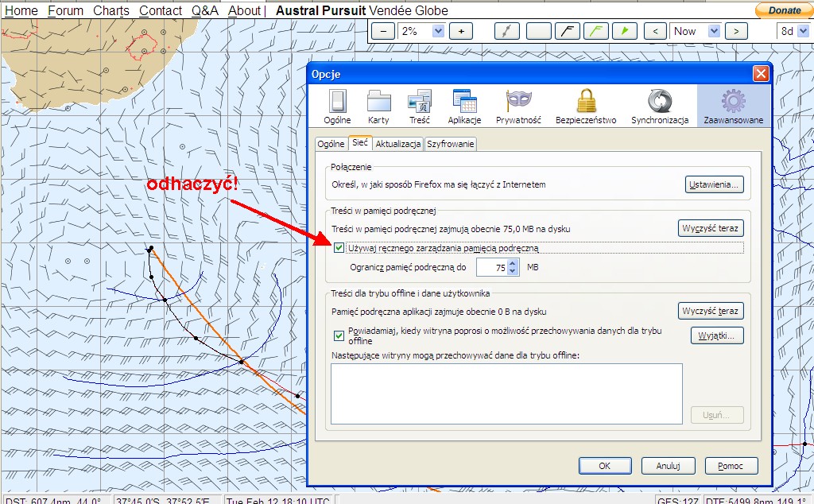Open the Szyfrowanie tab
Image resolution: width=814 pixels, height=504 pixels.
(x=451, y=144)
